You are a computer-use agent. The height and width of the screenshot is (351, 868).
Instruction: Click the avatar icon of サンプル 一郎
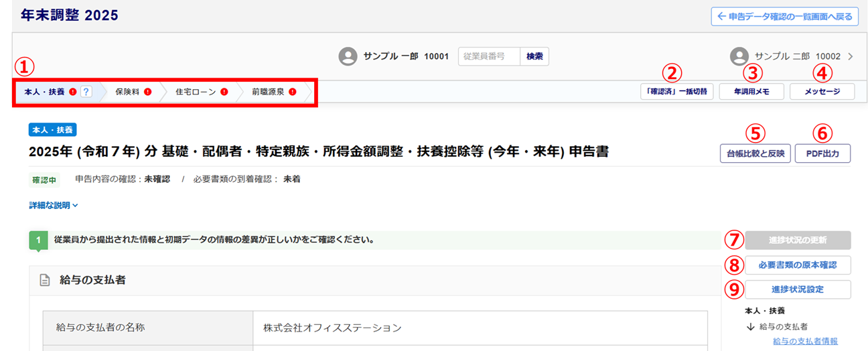[348, 57]
